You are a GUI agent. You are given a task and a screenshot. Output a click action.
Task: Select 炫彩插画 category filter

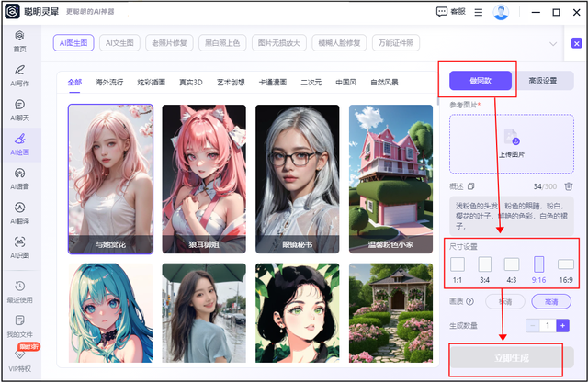(151, 82)
